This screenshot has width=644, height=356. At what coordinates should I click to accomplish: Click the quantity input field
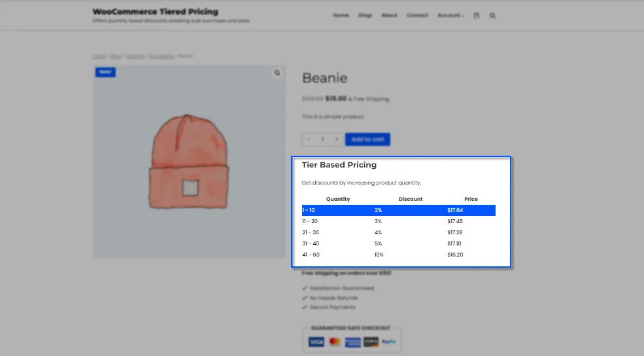tap(323, 139)
